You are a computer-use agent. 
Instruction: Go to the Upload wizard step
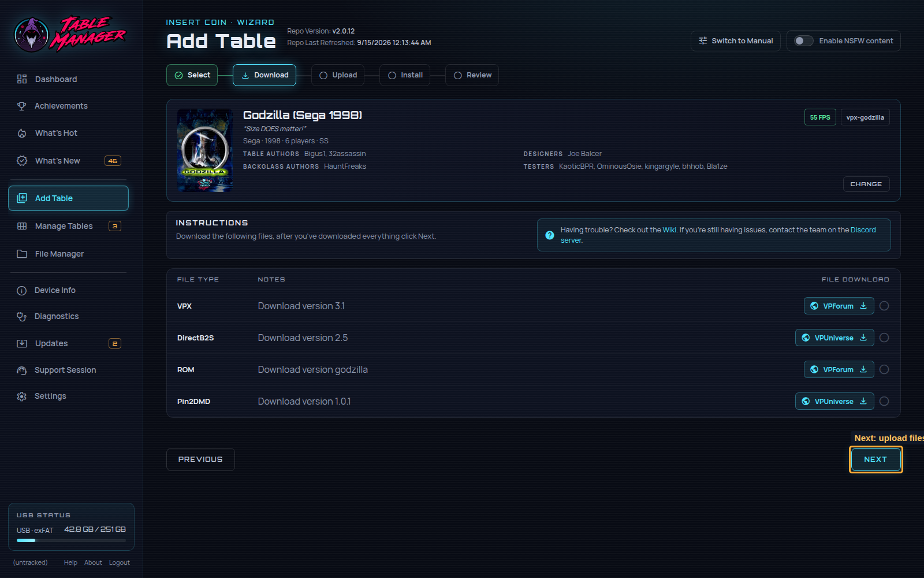(x=338, y=75)
